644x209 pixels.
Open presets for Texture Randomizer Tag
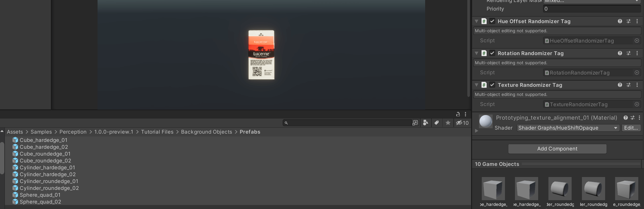click(629, 85)
